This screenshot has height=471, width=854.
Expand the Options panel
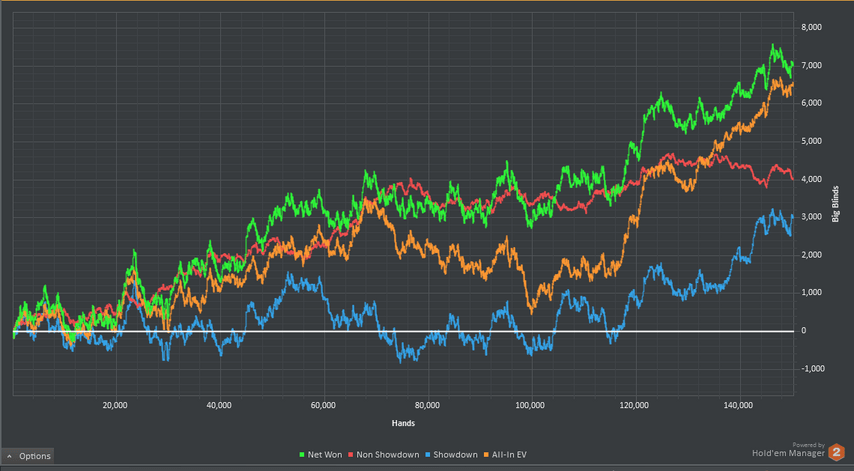[x=27, y=456]
